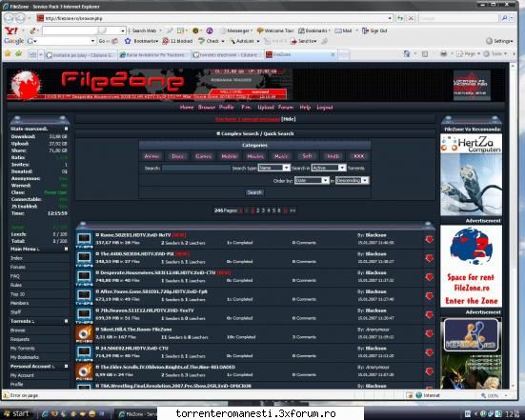Click the Print icon in the command bar
525x420 pixels.
(x=443, y=54)
